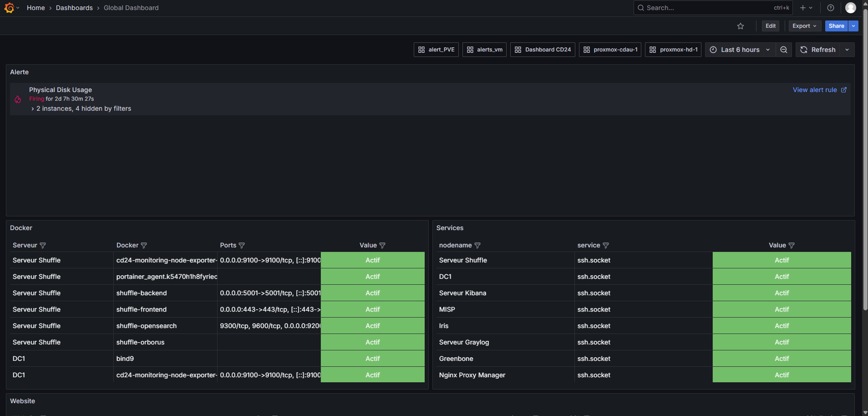868x416 pixels.
Task: Open the alerts_vm dashboard link
Action: 484,50
